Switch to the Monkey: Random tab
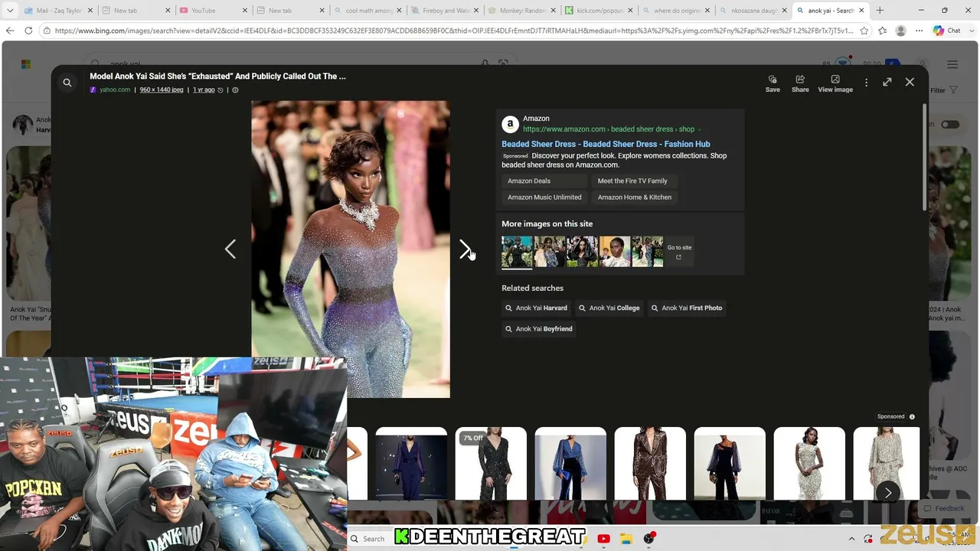The width and height of the screenshot is (980, 551). click(521, 11)
